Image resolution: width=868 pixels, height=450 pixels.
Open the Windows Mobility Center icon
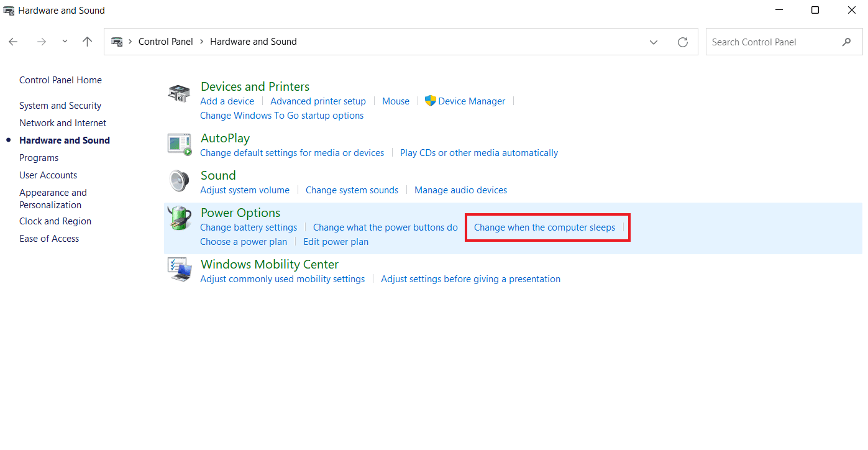point(179,270)
